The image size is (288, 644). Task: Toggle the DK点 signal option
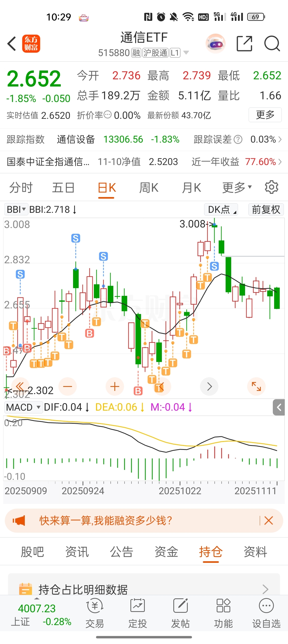pos(221,209)
